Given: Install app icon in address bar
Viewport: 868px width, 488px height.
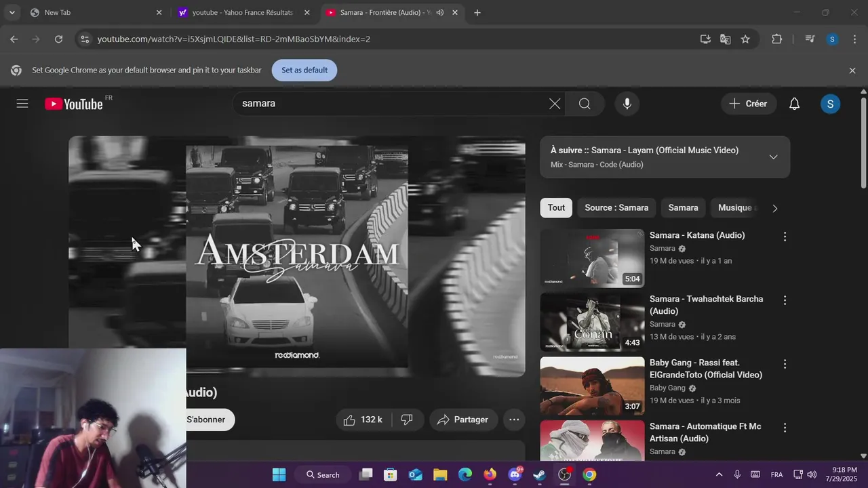Looking at the screenshot, I should [x=705, y=39].
